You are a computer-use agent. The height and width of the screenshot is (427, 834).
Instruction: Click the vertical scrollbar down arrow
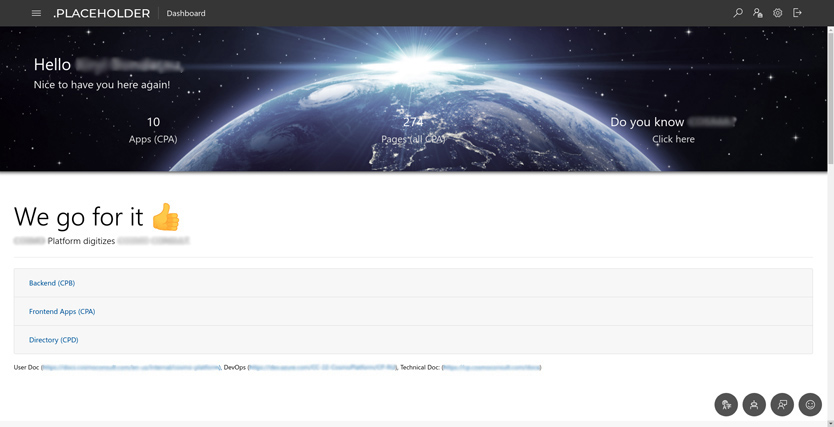point(829,422)
